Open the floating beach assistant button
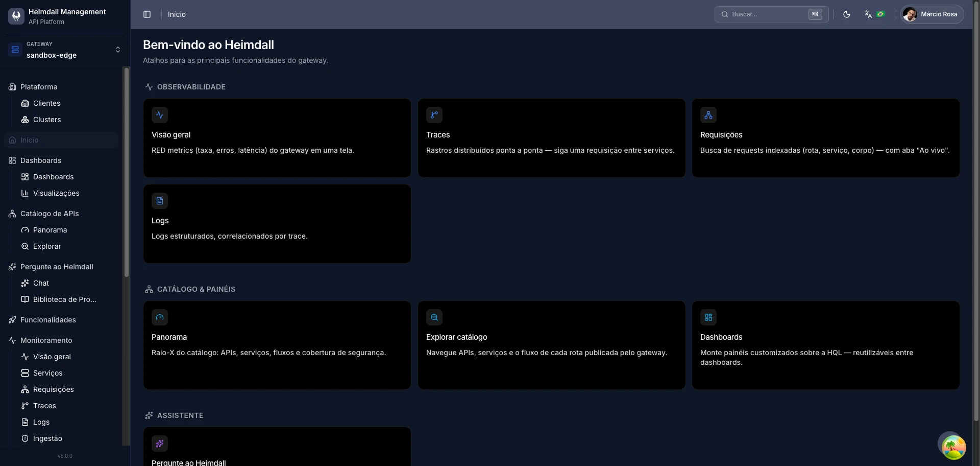This screenshot has height=466, width=980. 953,447
